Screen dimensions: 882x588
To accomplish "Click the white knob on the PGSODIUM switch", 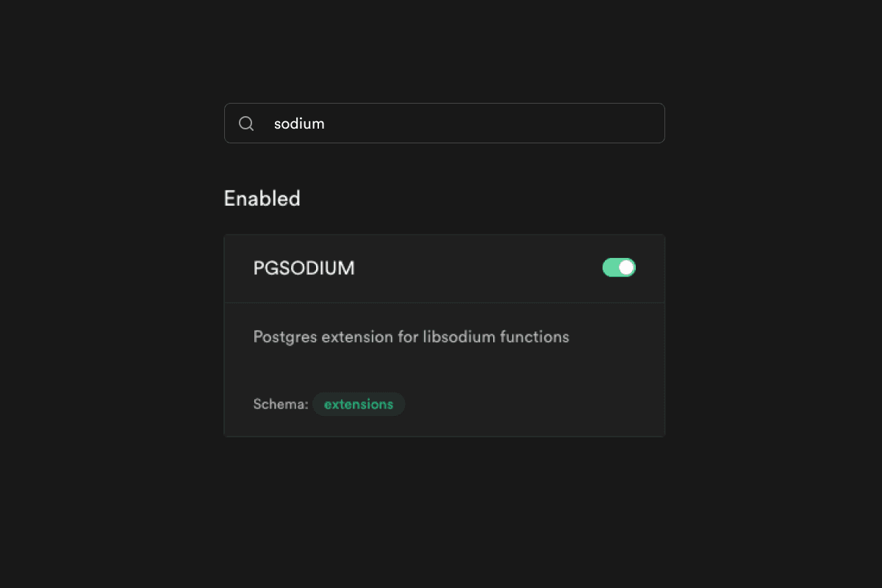I will tap(626, 268).
